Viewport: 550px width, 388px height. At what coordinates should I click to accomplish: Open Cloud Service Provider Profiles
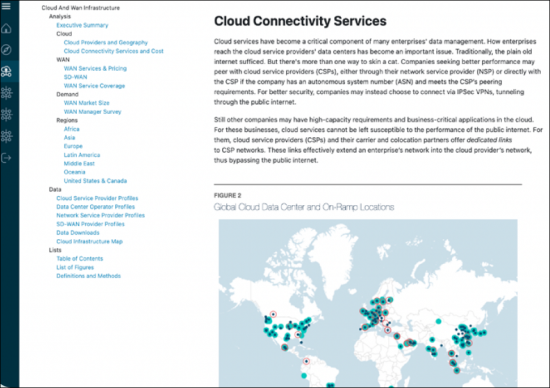(x=97, y=198)
